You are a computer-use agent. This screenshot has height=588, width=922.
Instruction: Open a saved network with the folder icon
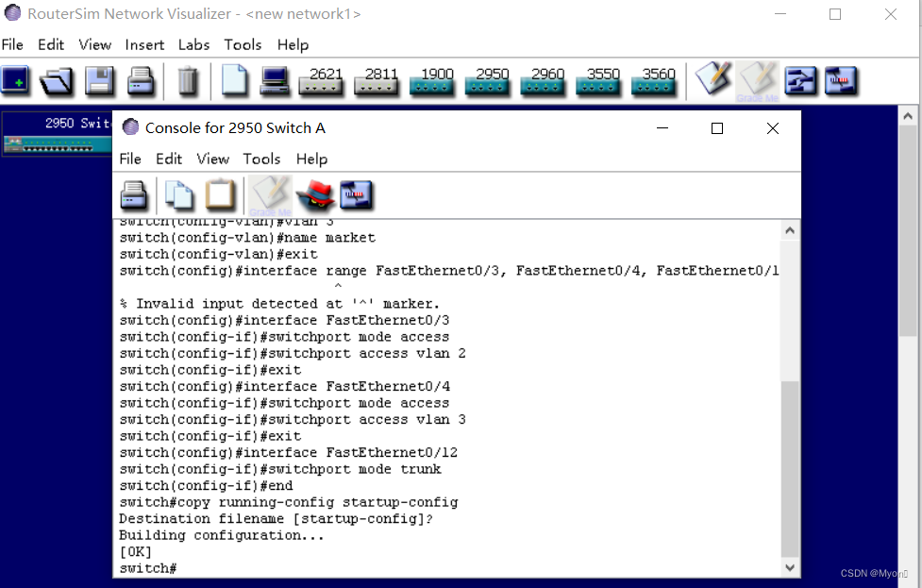(x=57, y=80)
